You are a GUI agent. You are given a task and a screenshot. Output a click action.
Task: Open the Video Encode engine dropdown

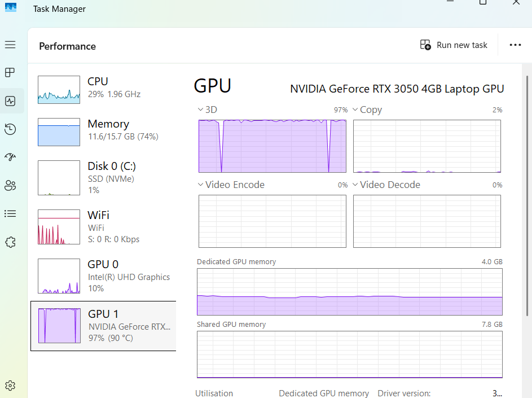(200, 185)
